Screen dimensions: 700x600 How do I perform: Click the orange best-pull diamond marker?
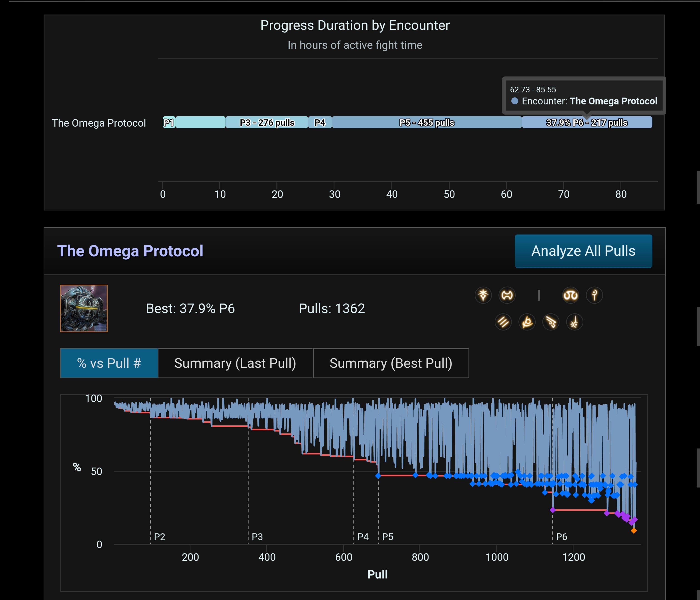[634, 531]
